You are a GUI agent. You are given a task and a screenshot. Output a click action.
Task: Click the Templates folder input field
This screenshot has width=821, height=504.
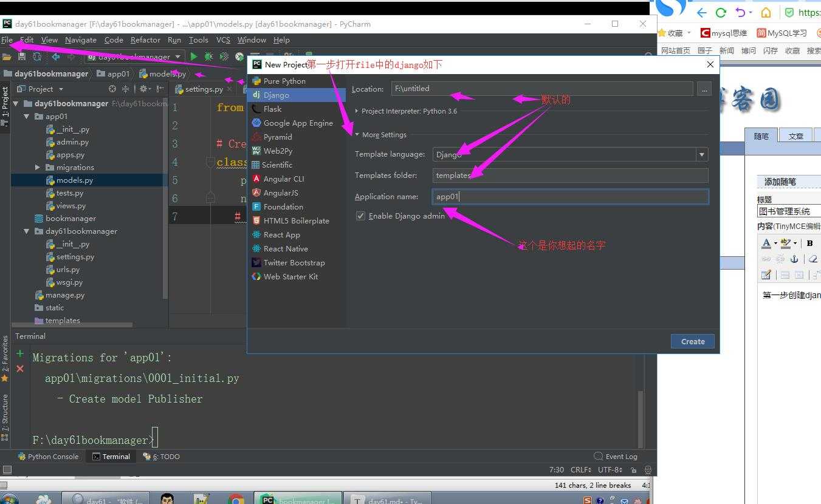(571, 175)
